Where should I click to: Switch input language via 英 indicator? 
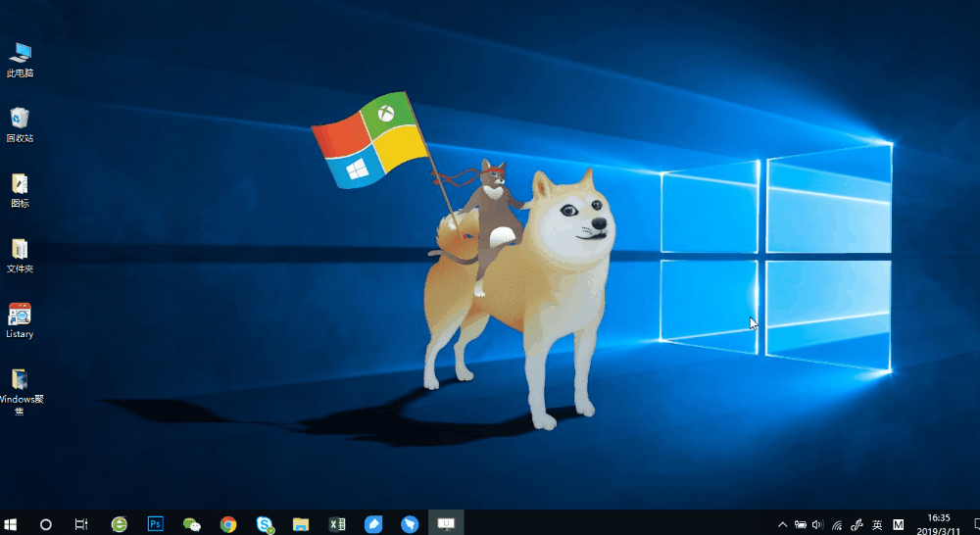coord(877,525)
